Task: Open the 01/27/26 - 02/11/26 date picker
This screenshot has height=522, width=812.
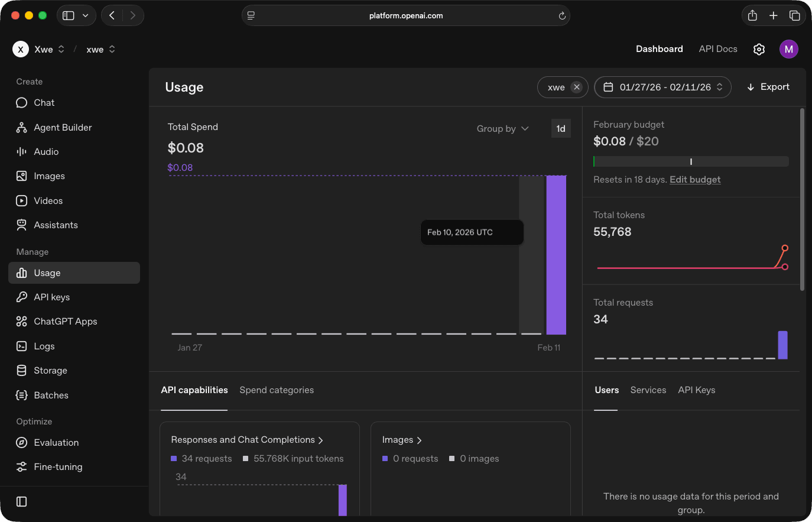Action: pos(662,86)
